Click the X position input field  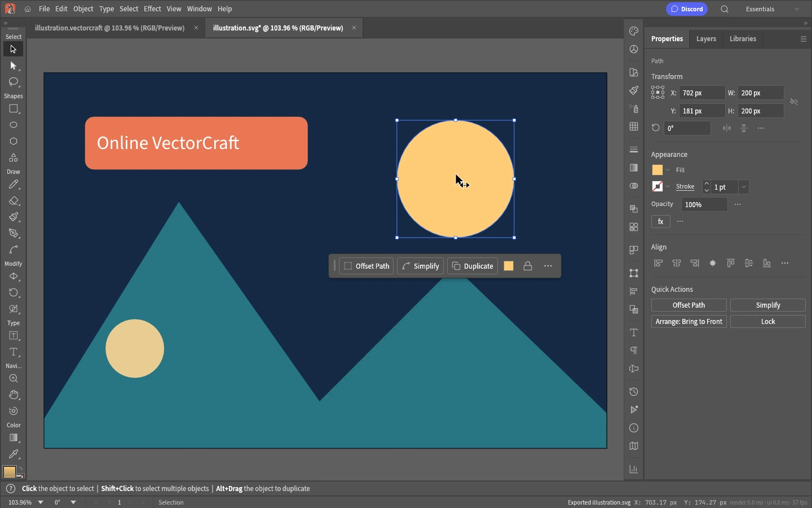702,93
